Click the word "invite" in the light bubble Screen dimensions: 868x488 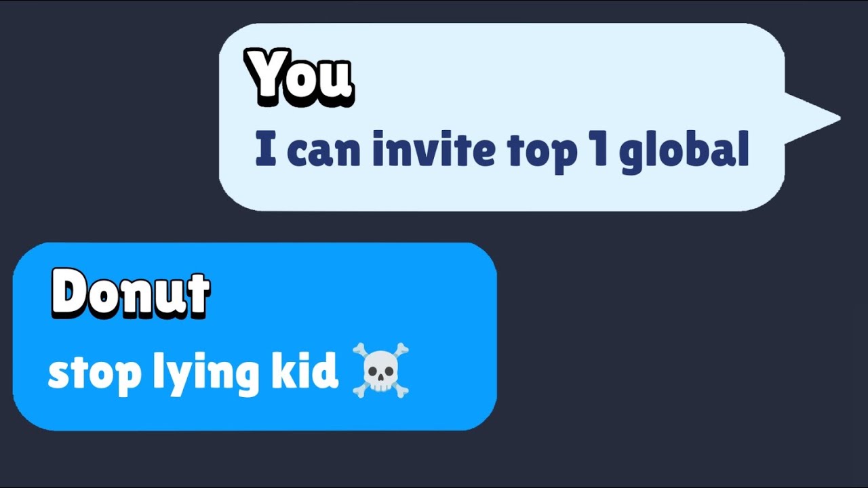click(x=435, y=150)
